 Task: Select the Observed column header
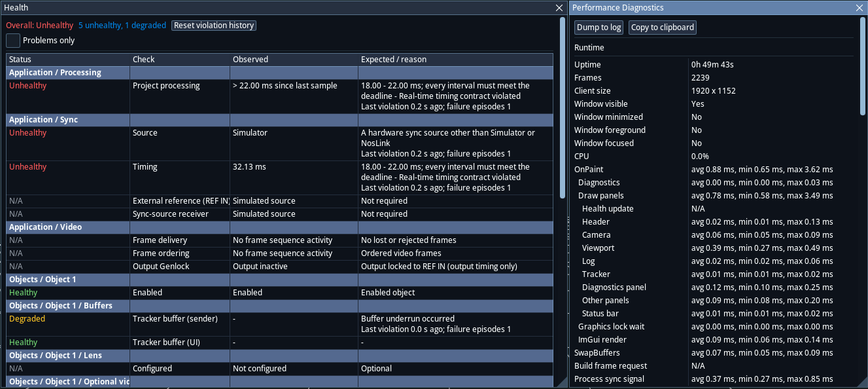[294, 60]
